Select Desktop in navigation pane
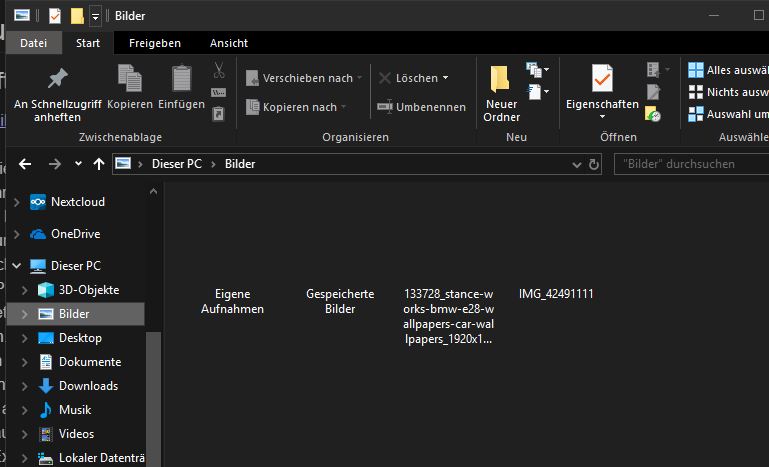 click(x=80, y=338)
